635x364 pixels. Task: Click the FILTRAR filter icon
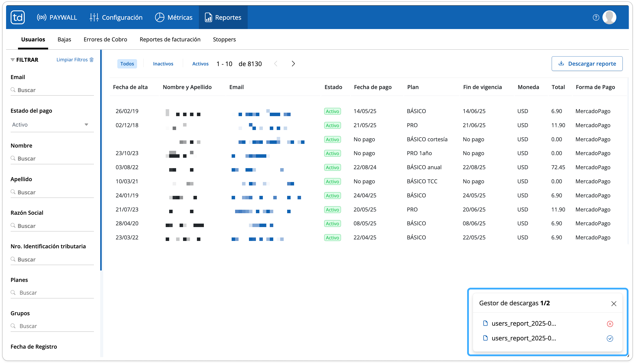[13, 60]
